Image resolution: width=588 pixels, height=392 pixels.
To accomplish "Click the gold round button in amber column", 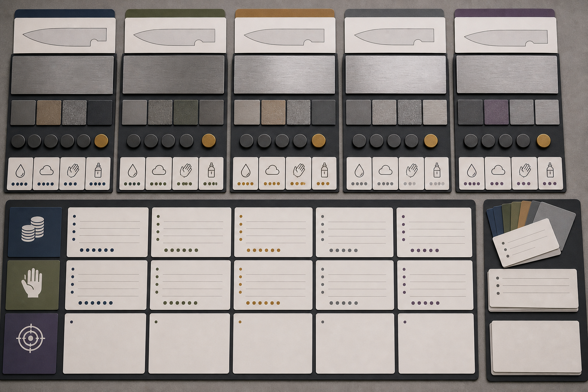I will [318, 140].
